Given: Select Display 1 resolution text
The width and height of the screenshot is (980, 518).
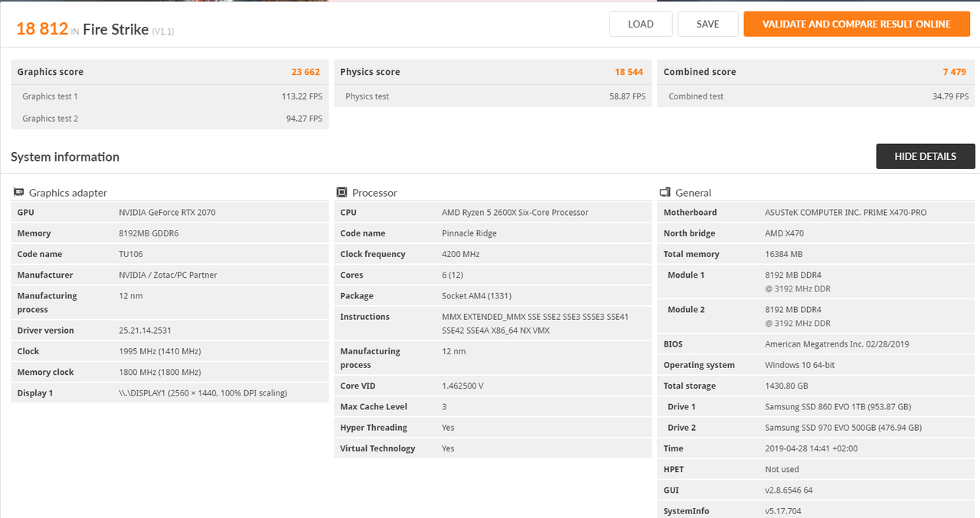Looking at the screenshot, I should (x=203, y=393).
